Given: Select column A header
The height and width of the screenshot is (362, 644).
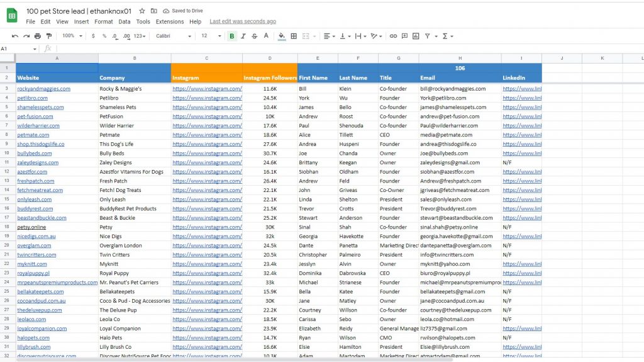Looking at the screenshot, I should pyautogui.click(x=57, y=59).
